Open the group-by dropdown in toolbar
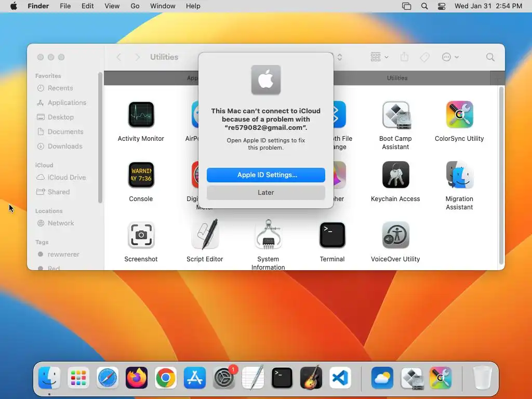 pos(379,57)
